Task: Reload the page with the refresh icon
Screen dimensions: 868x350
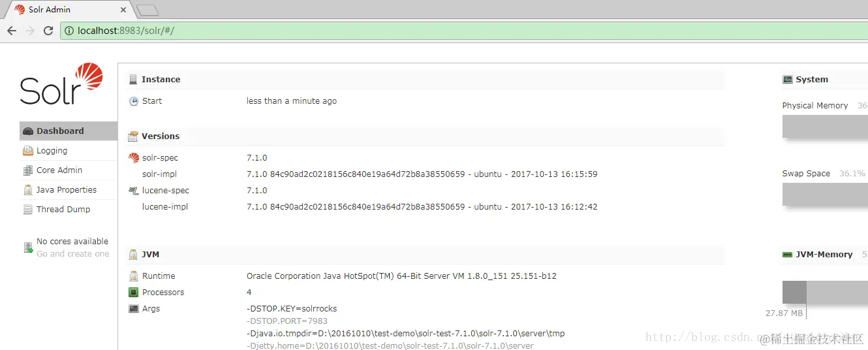Action: pyautogui.click(x=48, y=31)
